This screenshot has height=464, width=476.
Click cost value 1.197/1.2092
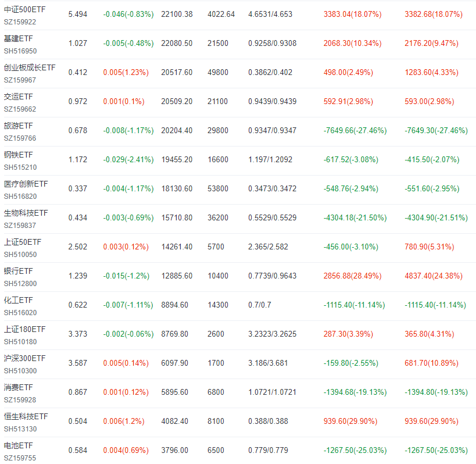point(270,160)
